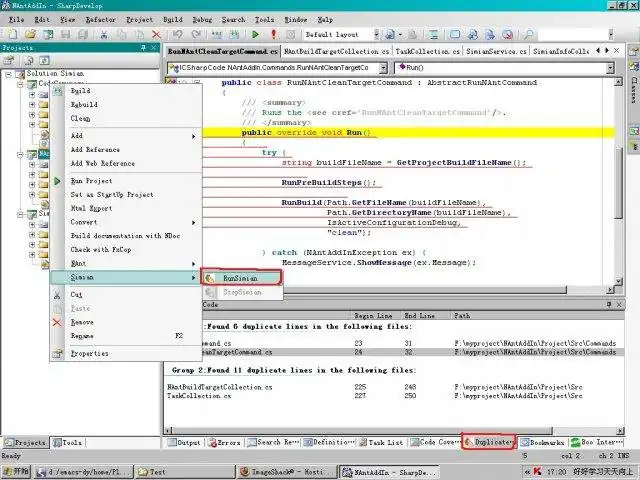640x480 pixels.
Task: Open the Tools menu
Action: (264, 20)
